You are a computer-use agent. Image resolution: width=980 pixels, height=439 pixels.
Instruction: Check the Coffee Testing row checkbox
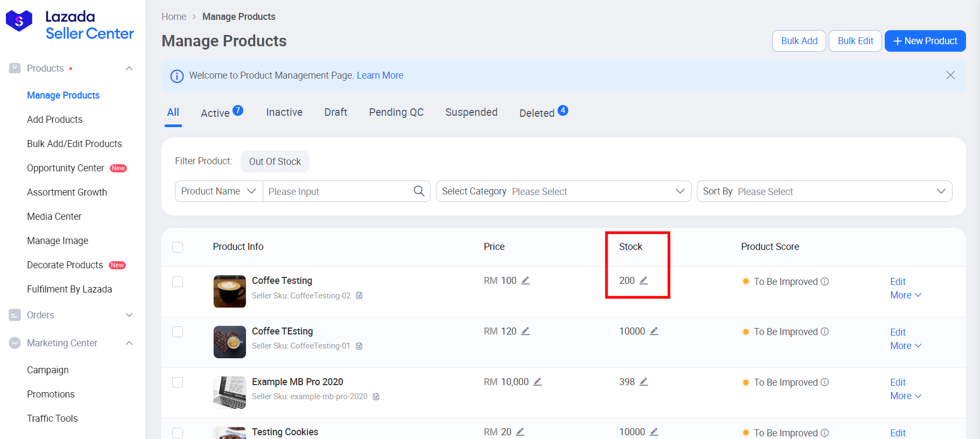click(x=178, y=282)
